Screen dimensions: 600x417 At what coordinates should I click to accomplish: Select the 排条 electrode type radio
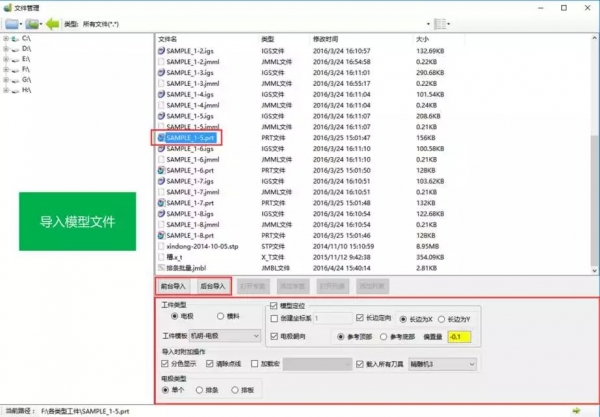[199, 390]
